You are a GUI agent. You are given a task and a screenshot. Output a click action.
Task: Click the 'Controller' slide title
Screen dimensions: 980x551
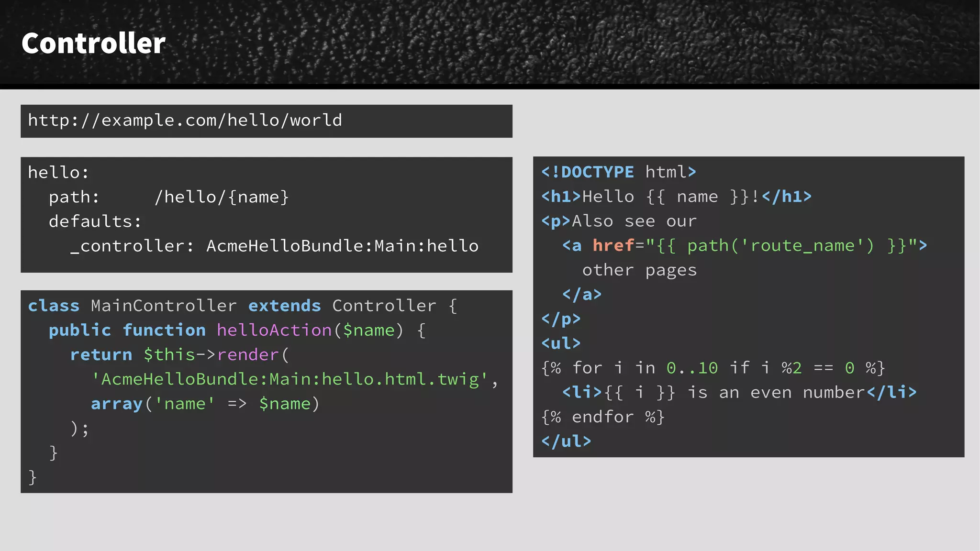[x=93, y=43]
